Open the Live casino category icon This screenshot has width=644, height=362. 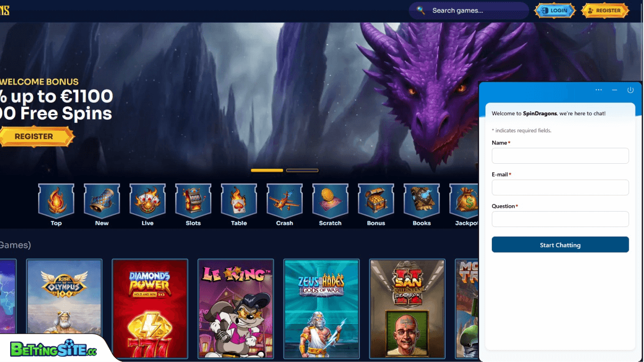pos(147,201)
